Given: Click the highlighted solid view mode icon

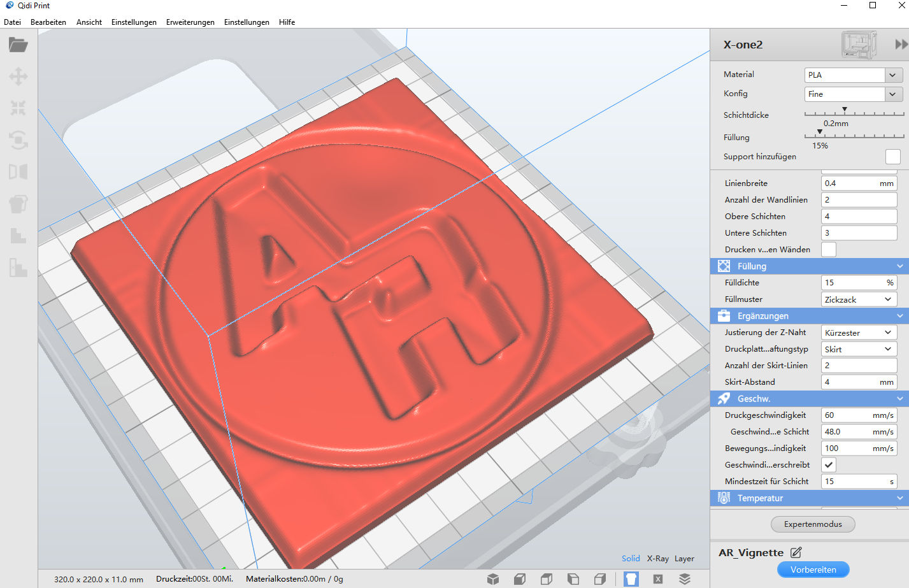Looking at the screenshot, I should (631, 578).
